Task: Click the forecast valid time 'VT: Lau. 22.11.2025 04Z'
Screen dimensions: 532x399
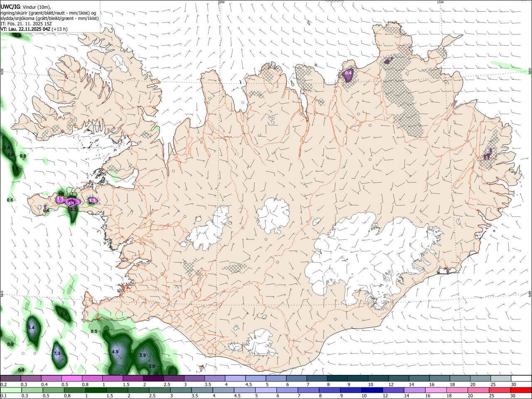Action: tap(26, 29)
